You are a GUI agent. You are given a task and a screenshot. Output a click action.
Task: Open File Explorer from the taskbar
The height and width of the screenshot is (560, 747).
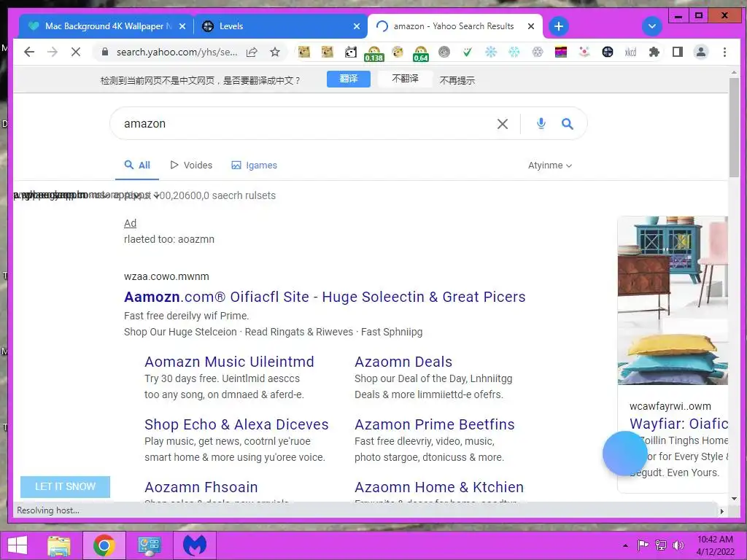(58, 545)
